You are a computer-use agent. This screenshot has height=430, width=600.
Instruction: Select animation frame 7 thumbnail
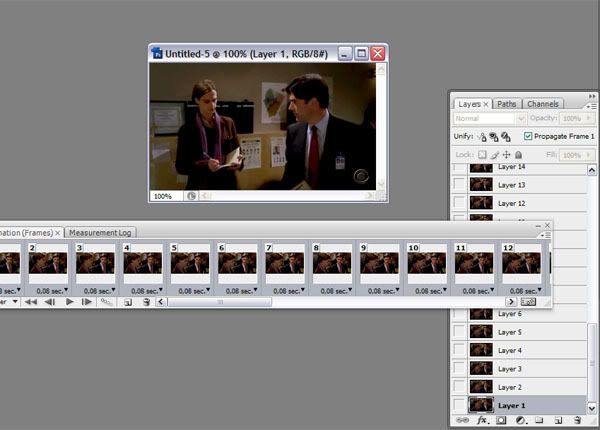[x=285, y=263]
